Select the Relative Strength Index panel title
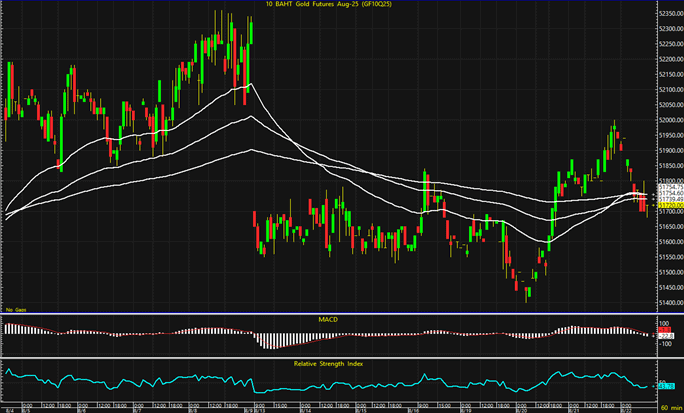This screenshot has width=684, height=413. (330, 362)
